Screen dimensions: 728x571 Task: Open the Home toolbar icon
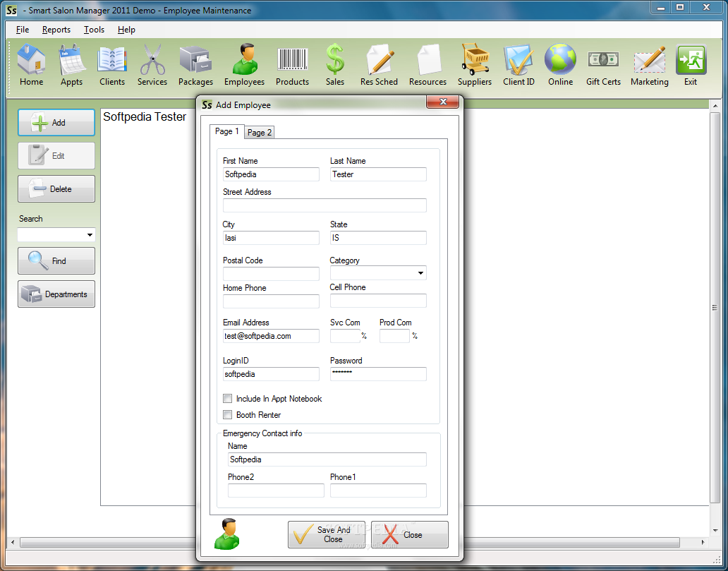pos(31,64)
